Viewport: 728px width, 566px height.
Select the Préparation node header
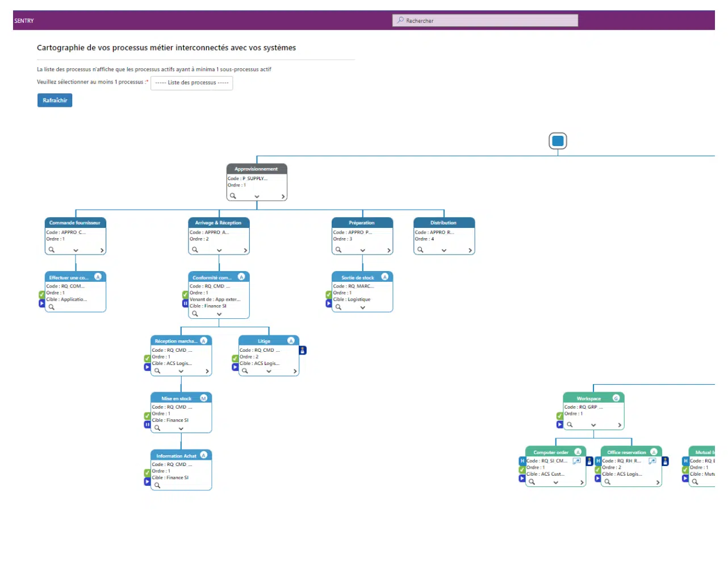pos(362,223)
